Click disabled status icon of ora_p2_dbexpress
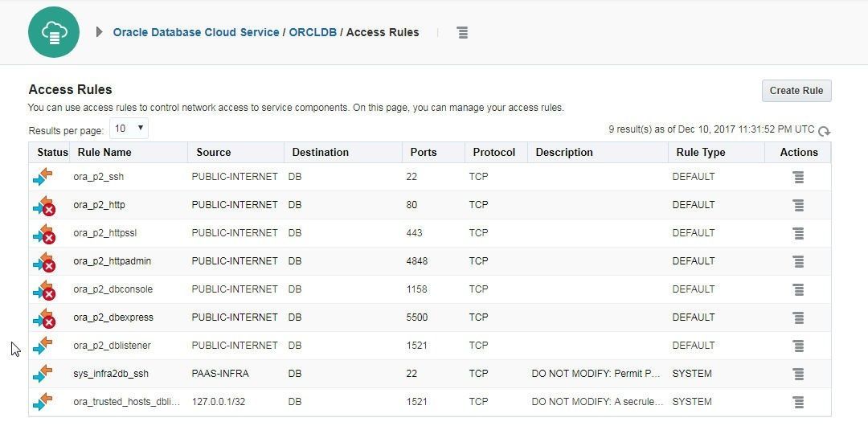 tap(44, 319)
